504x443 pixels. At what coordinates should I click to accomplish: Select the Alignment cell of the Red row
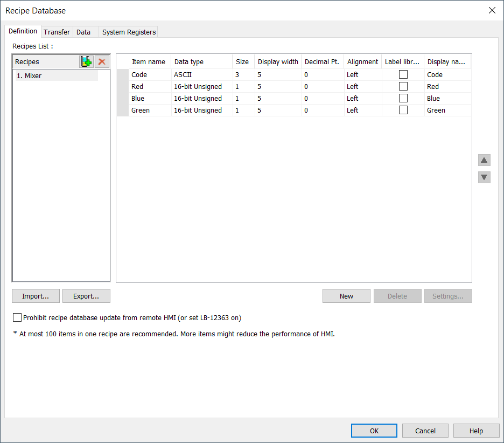pyautogui.click(x=363, y=87)
